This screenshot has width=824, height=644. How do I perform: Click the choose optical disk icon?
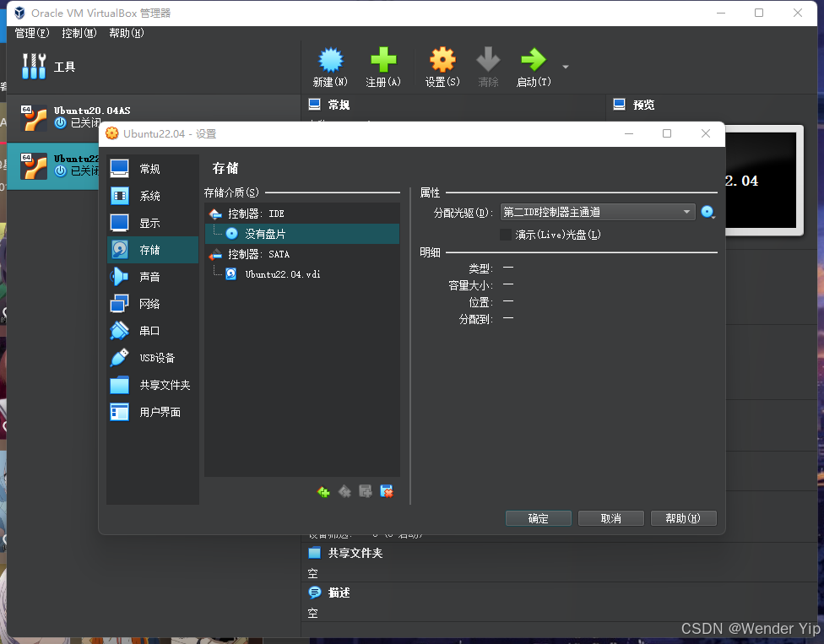pos(707,212)
